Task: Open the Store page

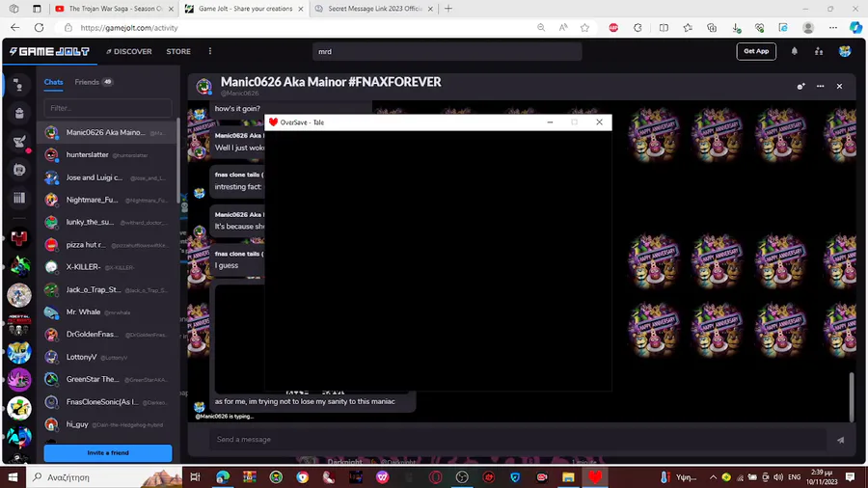Action: coord(178,51)
